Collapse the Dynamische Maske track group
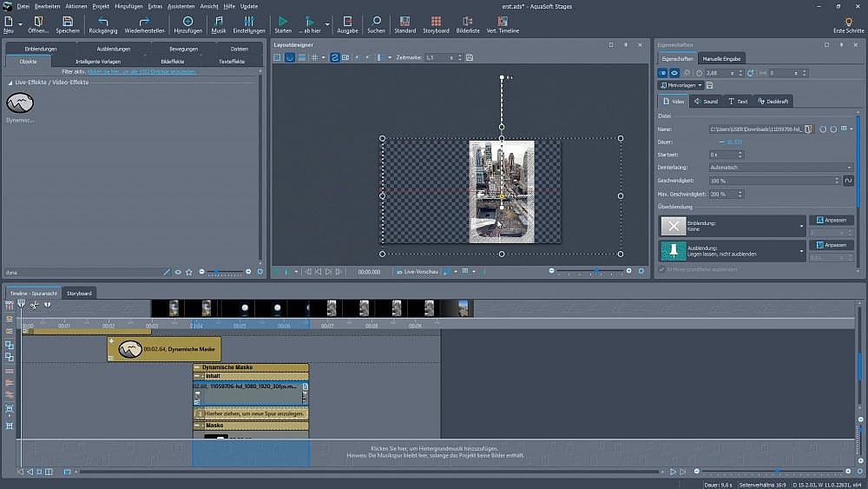Screen dimensions: 868x489 point(198,367)
